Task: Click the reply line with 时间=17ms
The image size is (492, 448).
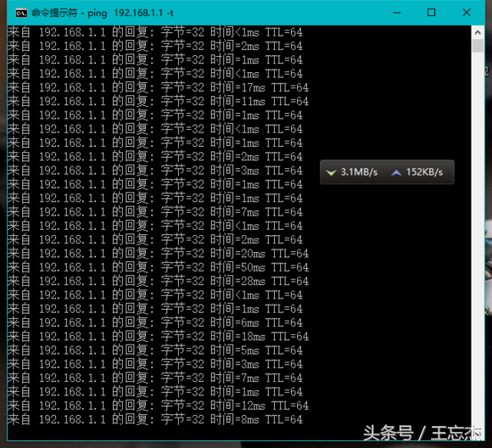Action: tap(158, 87)
